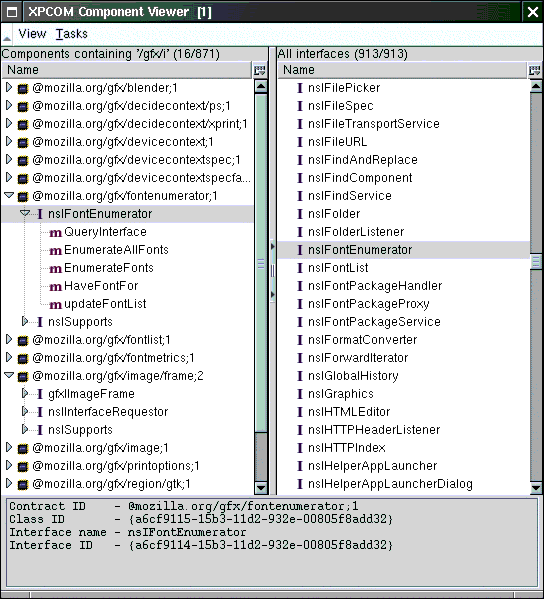Select the @mozilla.org/gfx/decidecontext/xprint;1 row
The image size is (544, 599).
click(x=127, y=124)
